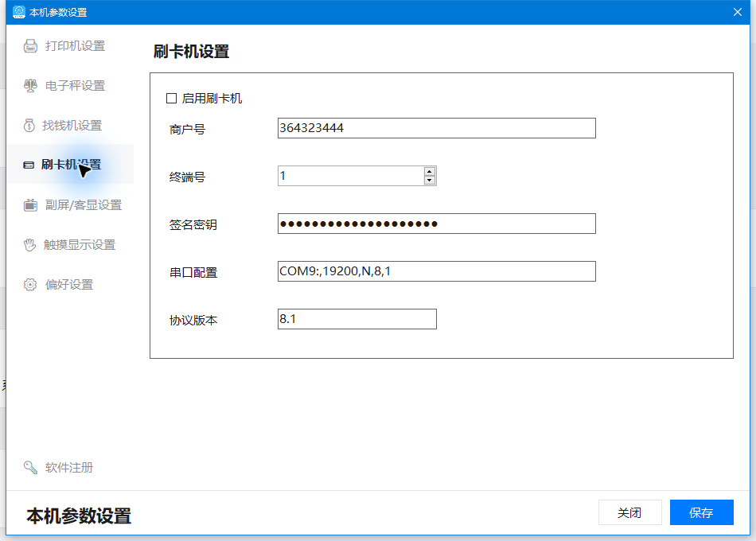This screenshot has height=541, width=756.
Task: Focus the 终端号 number field
Action: 351,176
